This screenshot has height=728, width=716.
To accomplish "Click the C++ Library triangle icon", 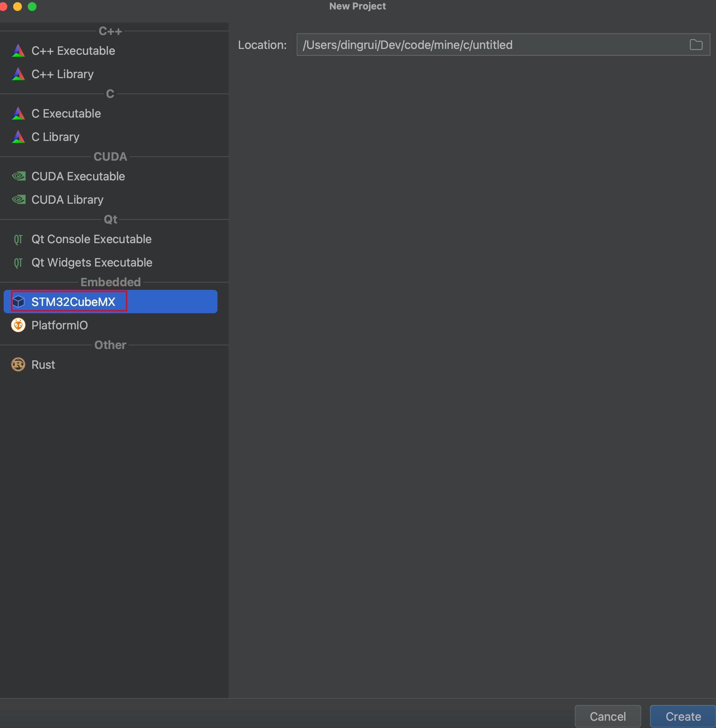I will pyautogui.click(x=18, y=74).
